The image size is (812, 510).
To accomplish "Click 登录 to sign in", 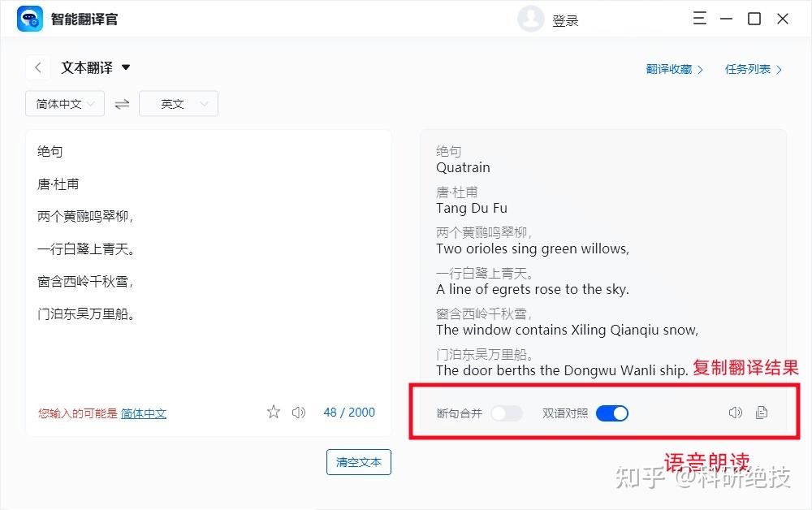I will click(x=565, y=21).
